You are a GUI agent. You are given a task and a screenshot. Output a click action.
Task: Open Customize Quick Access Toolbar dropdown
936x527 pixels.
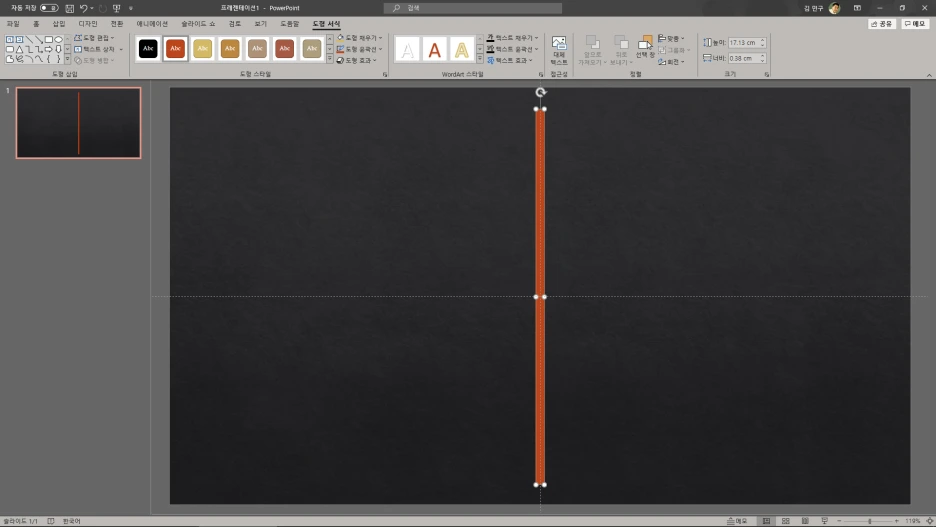click(131, 8)
